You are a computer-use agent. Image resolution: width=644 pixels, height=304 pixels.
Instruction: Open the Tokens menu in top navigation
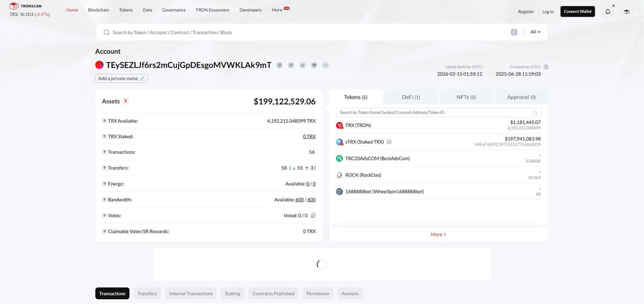[x=126, y=10]
